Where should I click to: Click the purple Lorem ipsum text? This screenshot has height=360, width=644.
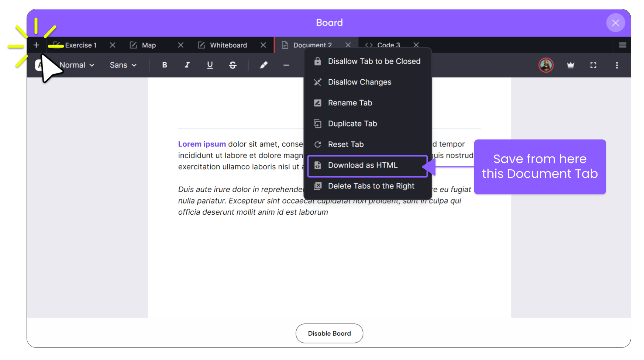coord(202,144)
